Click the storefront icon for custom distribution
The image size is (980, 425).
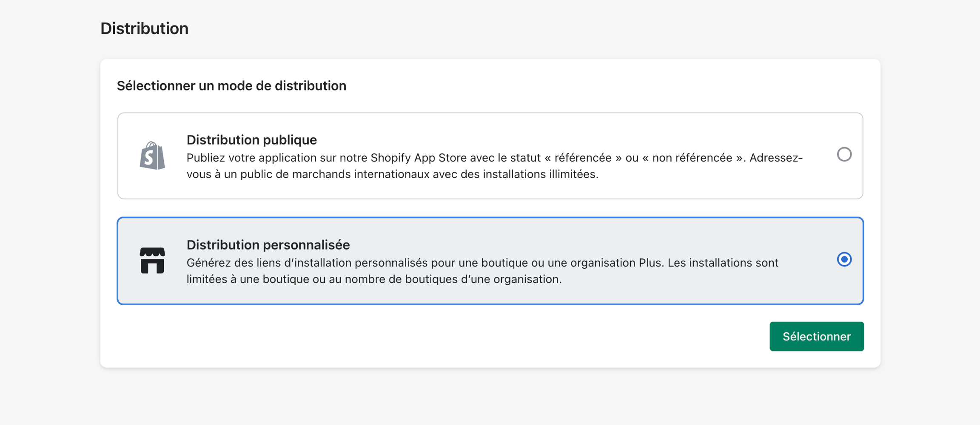[152, 261]
